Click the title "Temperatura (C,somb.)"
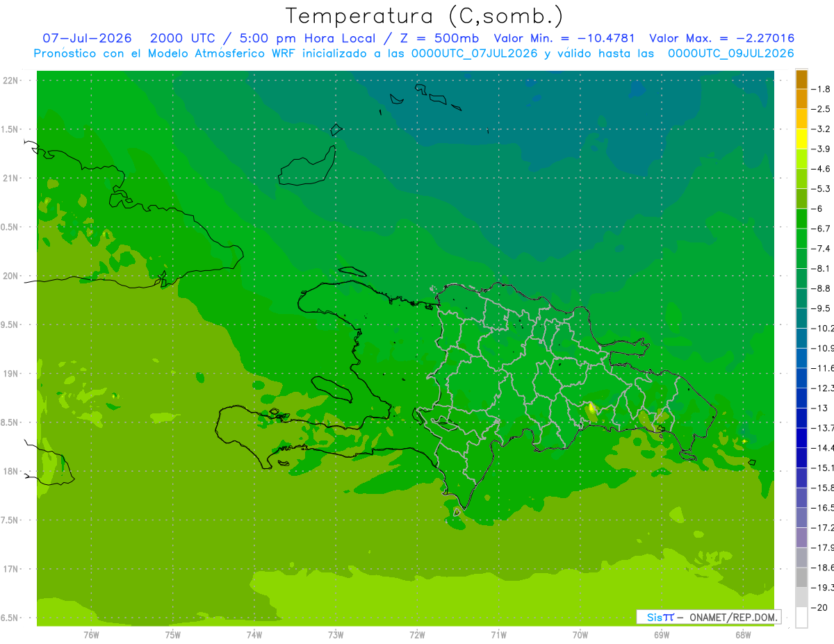834x644 pixels. point(424,16)
